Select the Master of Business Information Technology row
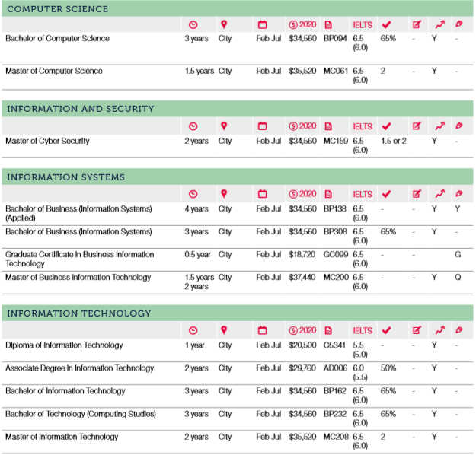The image size is (476, 455). (78, 277)
